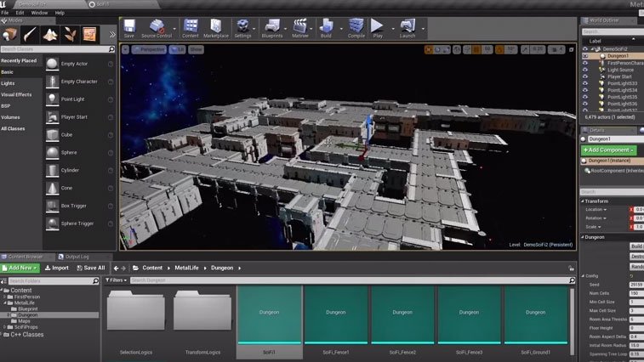Expand the modes panel chevron

pyautogui.click(x=112, y=35)
